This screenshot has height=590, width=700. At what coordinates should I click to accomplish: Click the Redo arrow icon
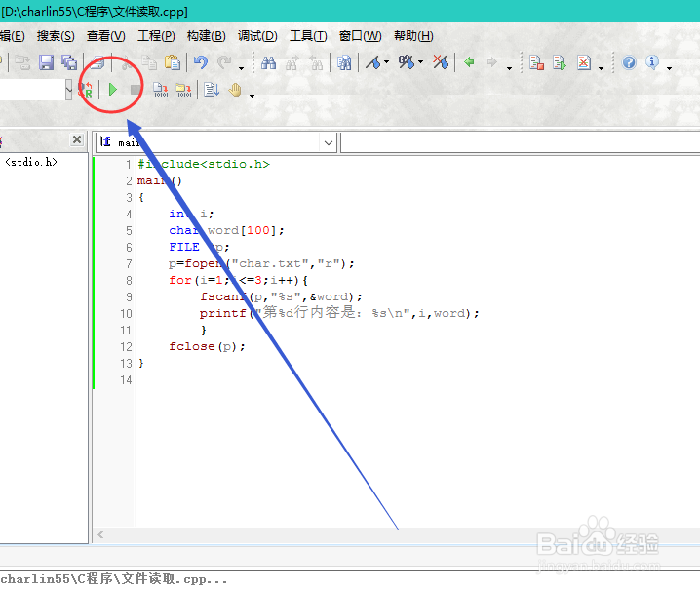pyautogui.click(x=224, y=62)
